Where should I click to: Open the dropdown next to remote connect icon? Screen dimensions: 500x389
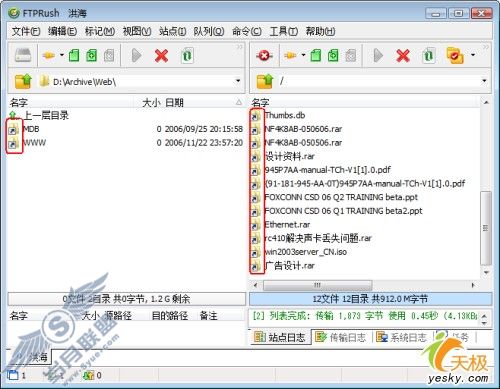[x=303, y=55]
